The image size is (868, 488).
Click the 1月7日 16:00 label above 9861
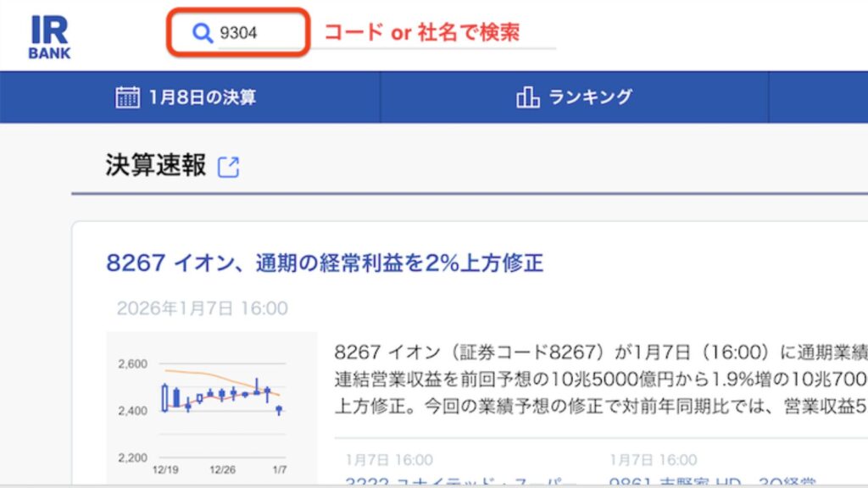[654, 460]
